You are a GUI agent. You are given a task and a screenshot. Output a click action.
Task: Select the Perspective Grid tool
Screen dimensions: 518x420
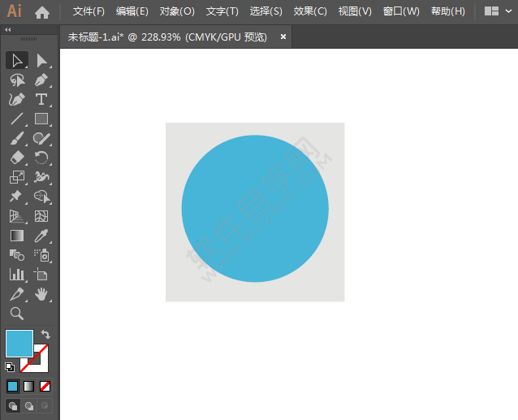(x=17, y=216)
